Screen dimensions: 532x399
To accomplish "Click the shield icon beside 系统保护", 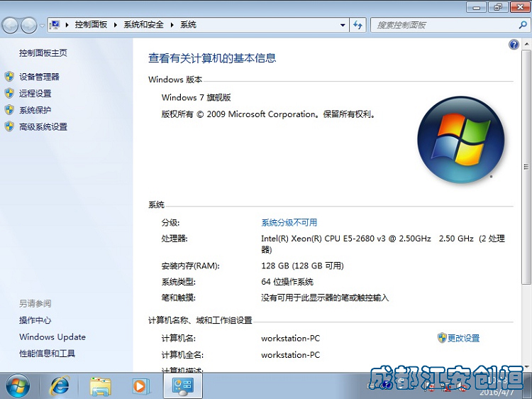I will [9, 109].
